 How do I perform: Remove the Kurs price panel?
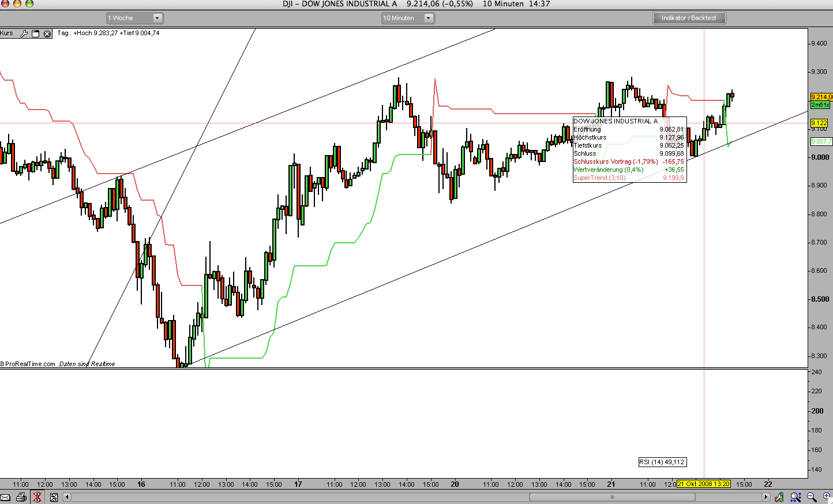tap(47, 33)
